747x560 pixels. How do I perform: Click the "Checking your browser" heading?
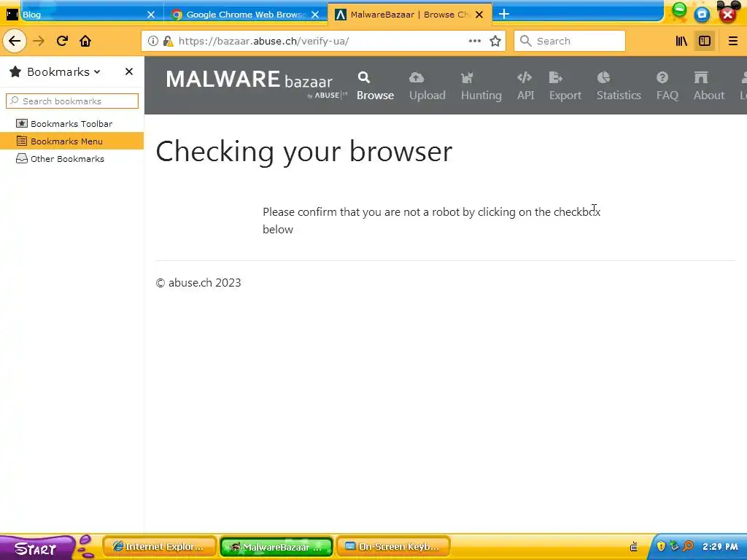pos(304,152)
